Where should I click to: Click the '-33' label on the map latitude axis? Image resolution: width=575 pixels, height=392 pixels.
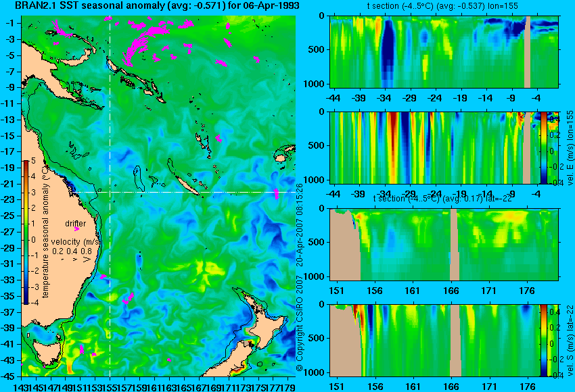(x=8, y=280)
